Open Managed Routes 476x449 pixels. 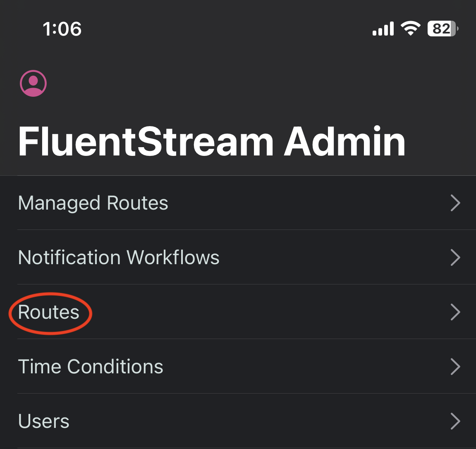[93, 203]
